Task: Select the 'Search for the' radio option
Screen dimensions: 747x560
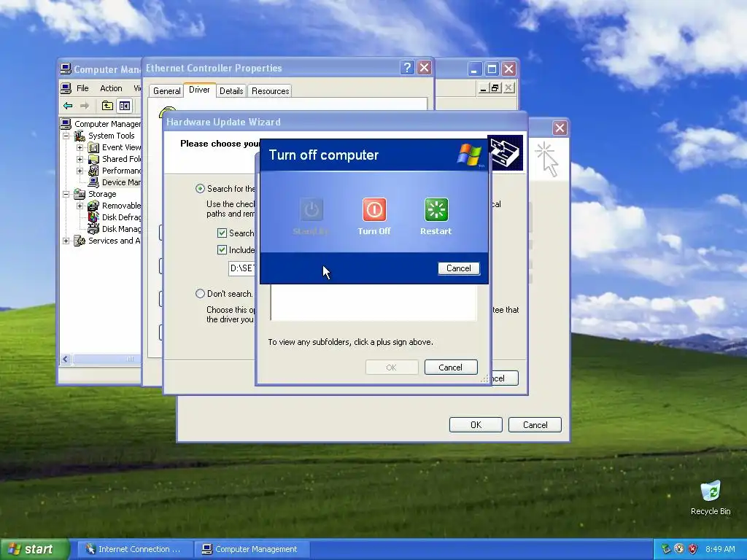Action: coord(200,189)
